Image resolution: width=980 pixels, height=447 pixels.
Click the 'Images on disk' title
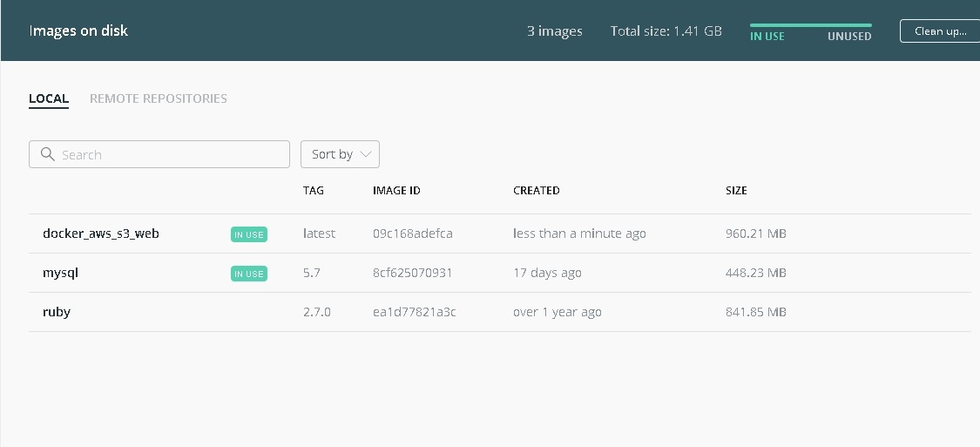point(78,30)
